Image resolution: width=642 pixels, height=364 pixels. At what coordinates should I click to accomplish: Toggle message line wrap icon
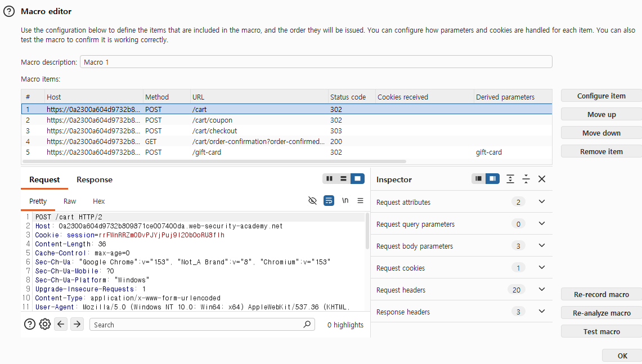tap(329, 201)
